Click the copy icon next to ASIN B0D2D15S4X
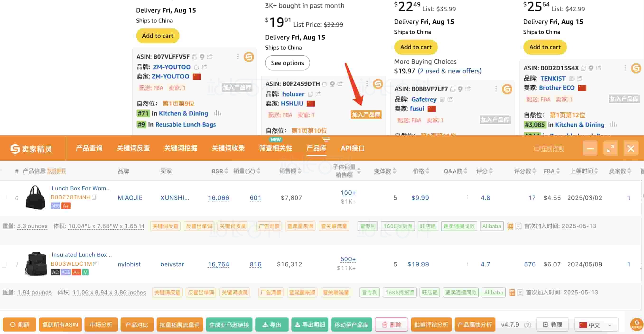This screenshot has height=334, width=644. click(583, 68)
